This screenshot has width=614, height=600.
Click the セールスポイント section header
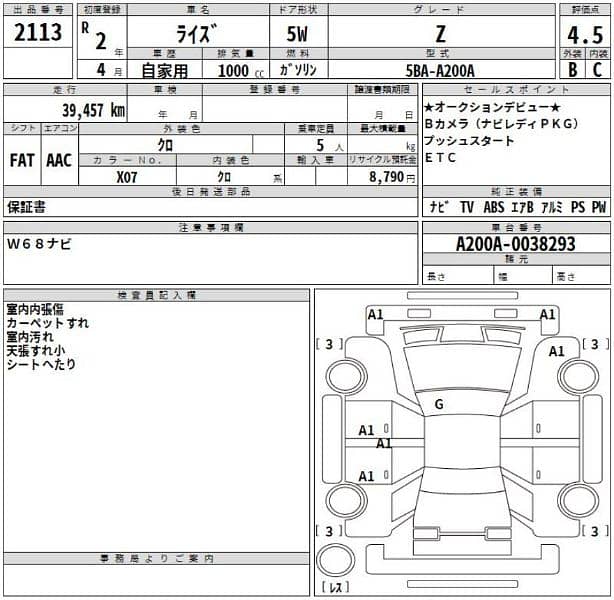516,89
